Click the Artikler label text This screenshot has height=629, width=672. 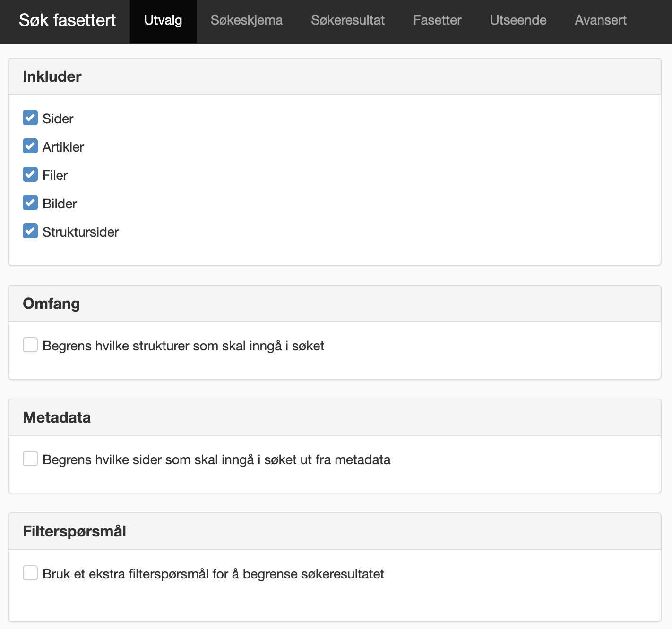(63, 147)
